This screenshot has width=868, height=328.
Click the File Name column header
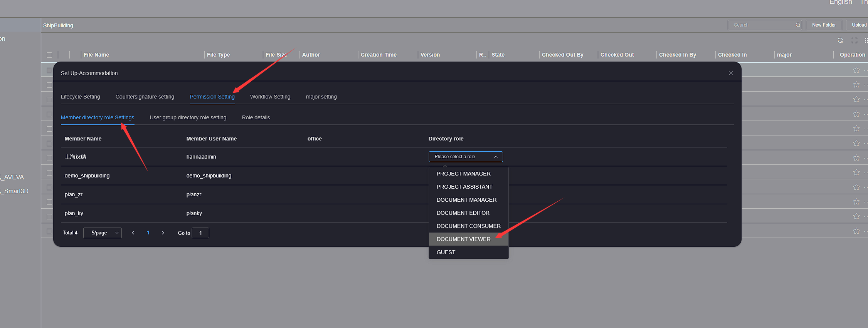coord(96,55)
